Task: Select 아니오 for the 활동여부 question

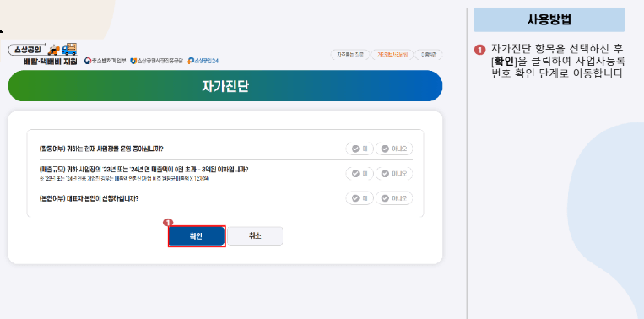Action: (394, 149)
